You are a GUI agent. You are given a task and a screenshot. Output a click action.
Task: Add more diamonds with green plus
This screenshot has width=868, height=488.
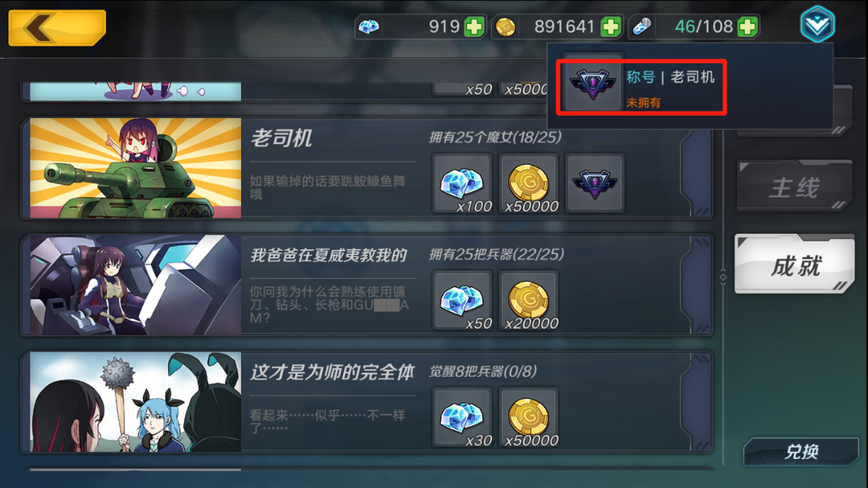click(474, 28)
